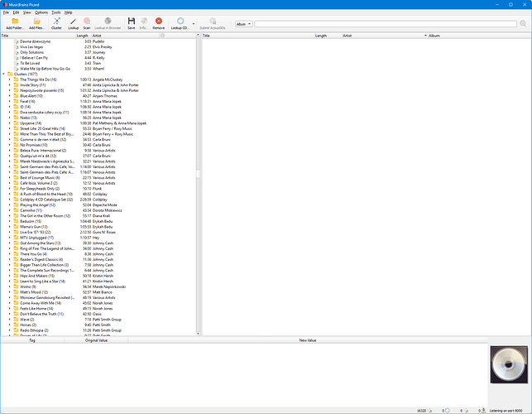The width and height of the screenshot is (532, 414).
Task: Open the Album search type dropdown
Action: pos(243,25)
